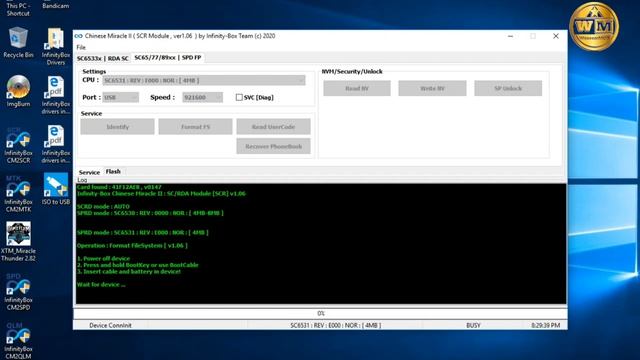Click the 'Card found' log line

[x=119, y=187]
